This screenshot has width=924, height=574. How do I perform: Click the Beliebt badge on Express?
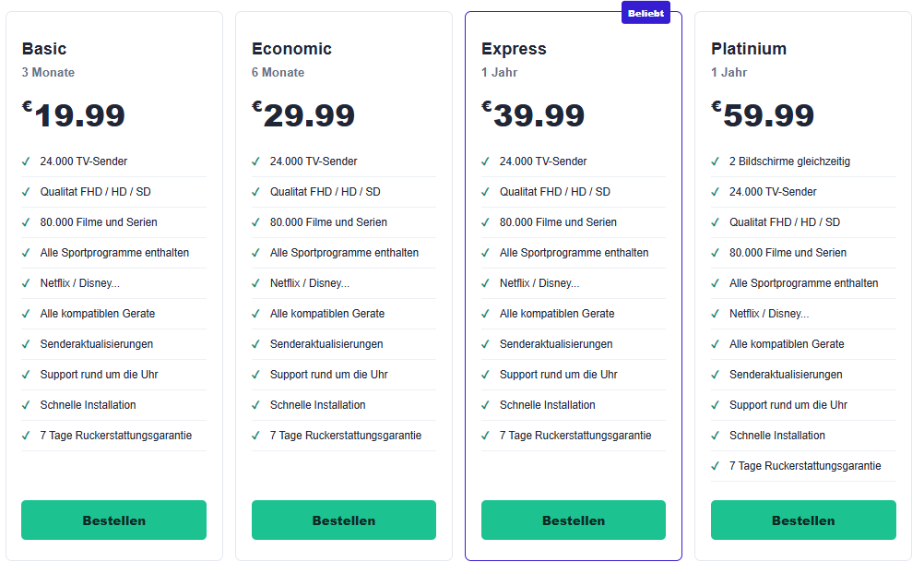[x=646, y=13]
